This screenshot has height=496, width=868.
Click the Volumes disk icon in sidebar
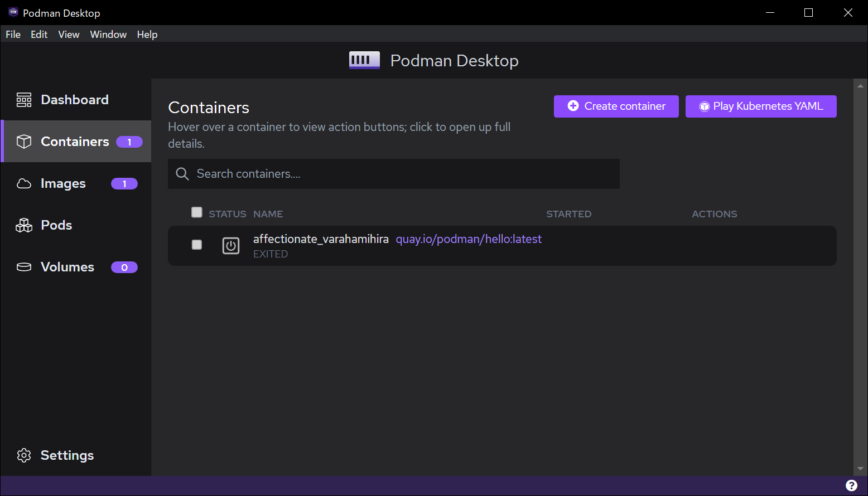[24, 267]
